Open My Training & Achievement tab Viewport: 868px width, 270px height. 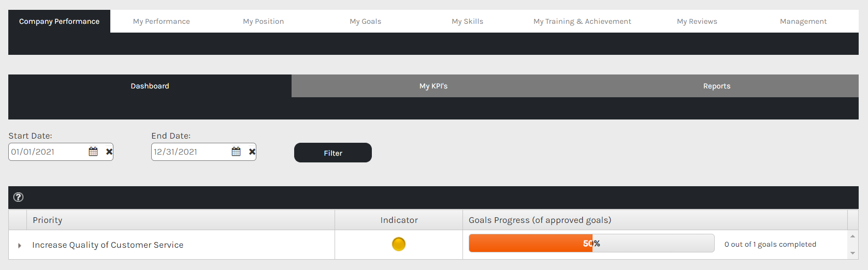[582, 21]
